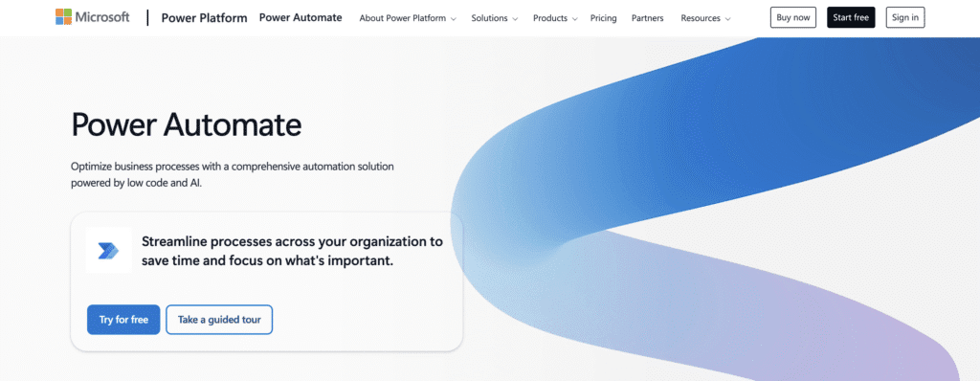
Task: Click the Buy now button
Action: (792, 17)
